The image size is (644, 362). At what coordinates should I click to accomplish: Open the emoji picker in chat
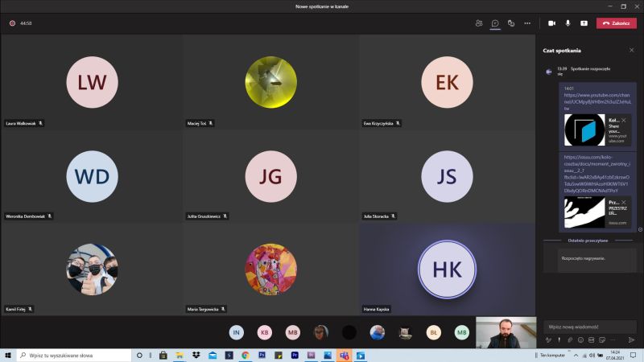pyautogui.click(x=580, y=340)
